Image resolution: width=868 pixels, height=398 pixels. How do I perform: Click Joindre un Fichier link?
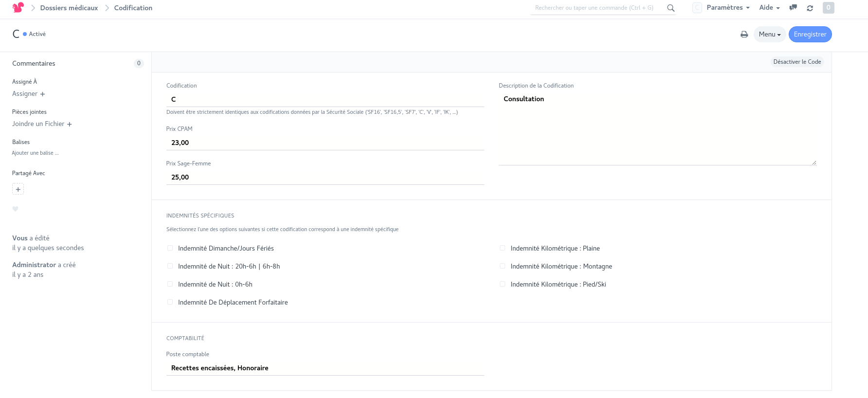38,124
